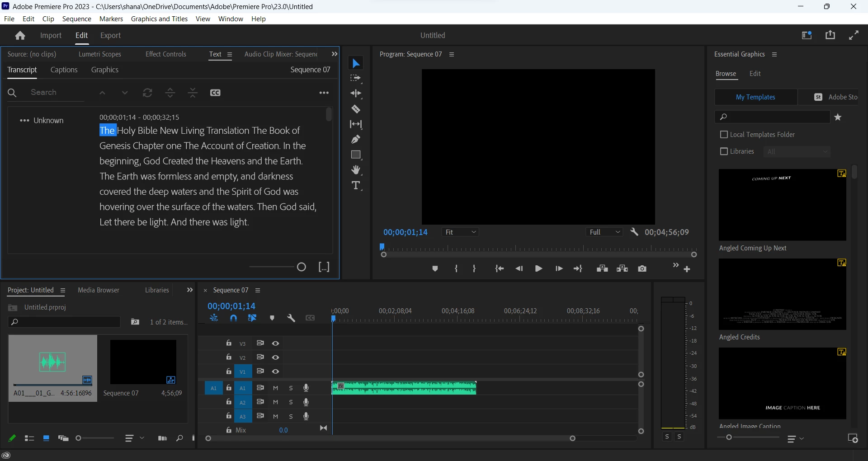This screenshot has height=461, width=868.
Task: Go to the Export workspace
Action: pos(111,35)
